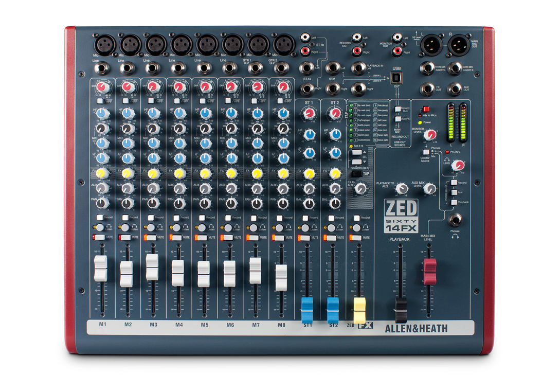Push the Record switch on ST2 channel
Screen dimensions: 560x392
click(x=331, y=218)
